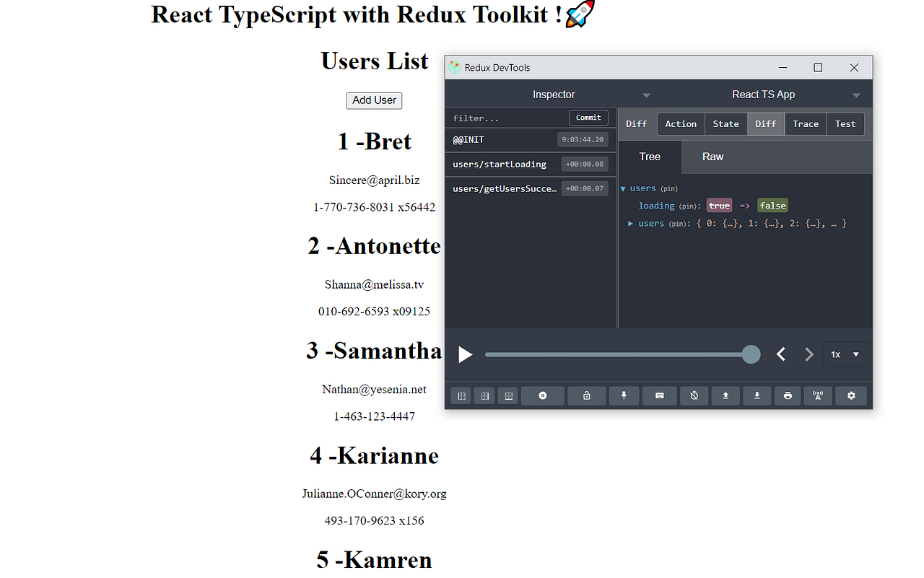Viewport: 924px width, 578px height.
Task: Open the remote broadcast icon
Action: pos(818,395)
